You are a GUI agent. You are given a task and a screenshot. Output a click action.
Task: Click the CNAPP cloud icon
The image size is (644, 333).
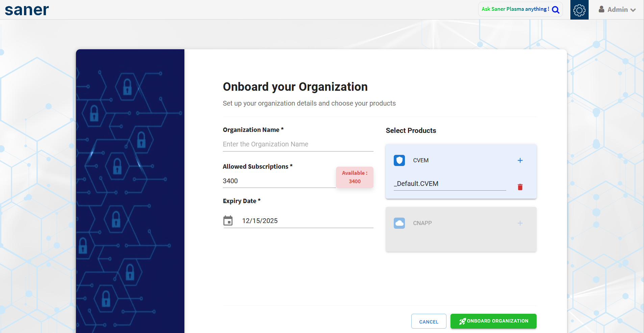(x=399, y=223)
